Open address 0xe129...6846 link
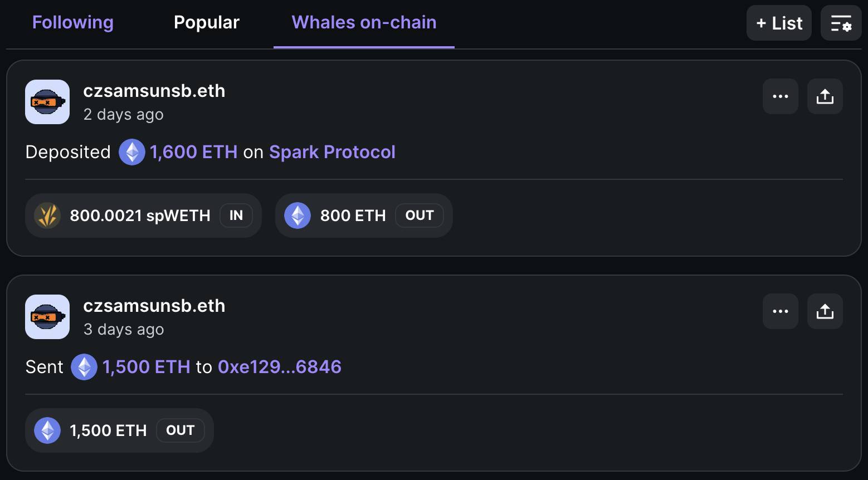 280,367
